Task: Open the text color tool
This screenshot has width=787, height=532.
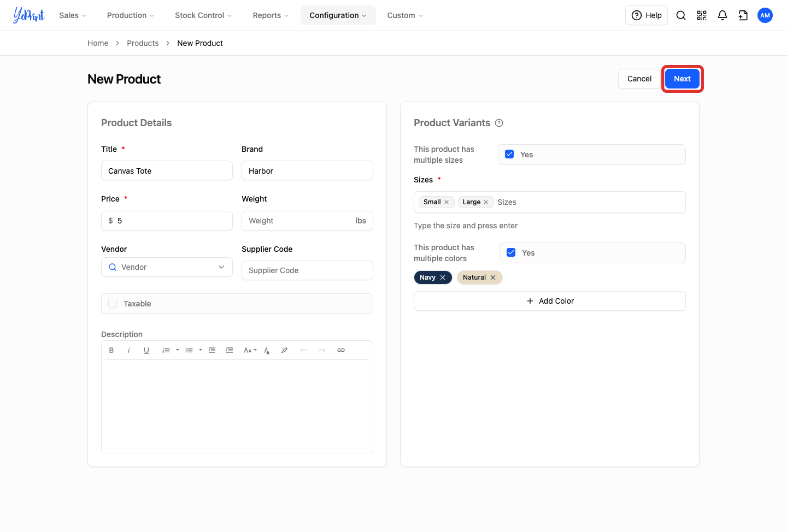Action: [x=267, y=350]
